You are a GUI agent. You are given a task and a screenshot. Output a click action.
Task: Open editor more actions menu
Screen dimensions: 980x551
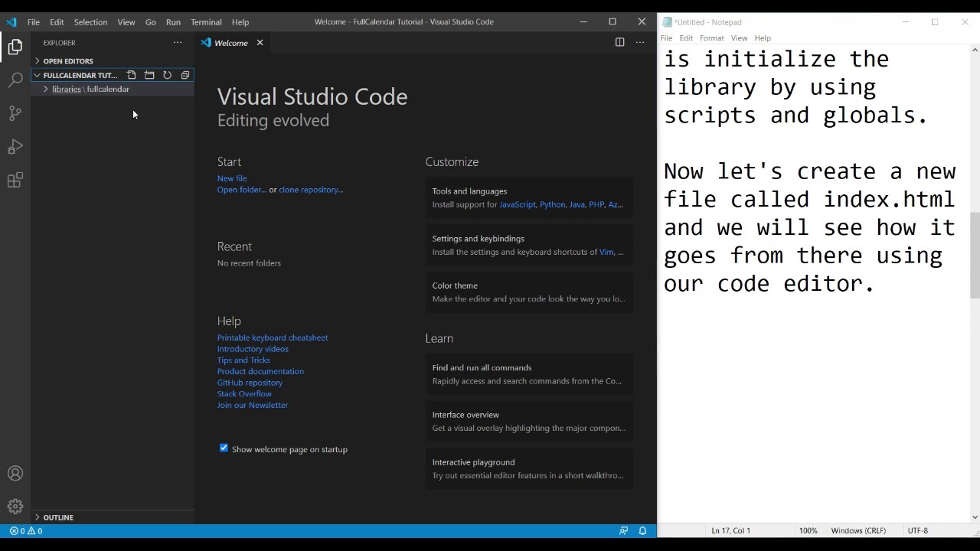coord(640,42)
